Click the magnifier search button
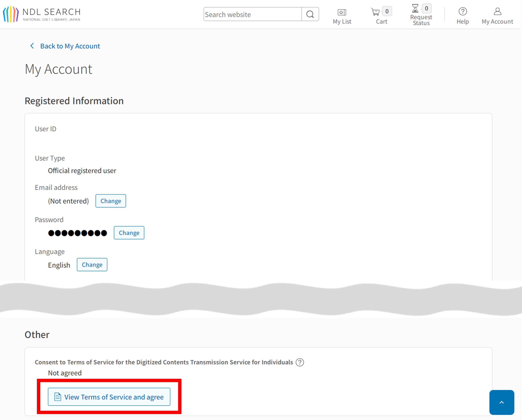 pyautogui.click(x=310, y=14)
